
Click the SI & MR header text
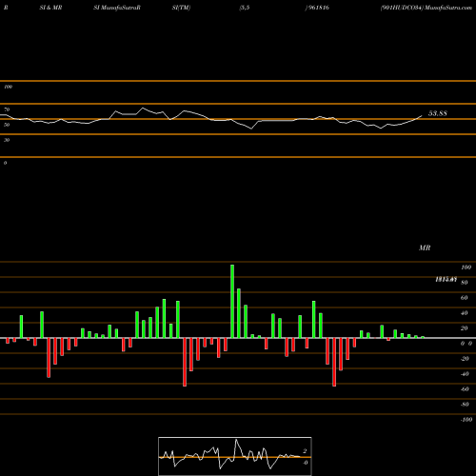pyautogui.click(x=50, y=8)
